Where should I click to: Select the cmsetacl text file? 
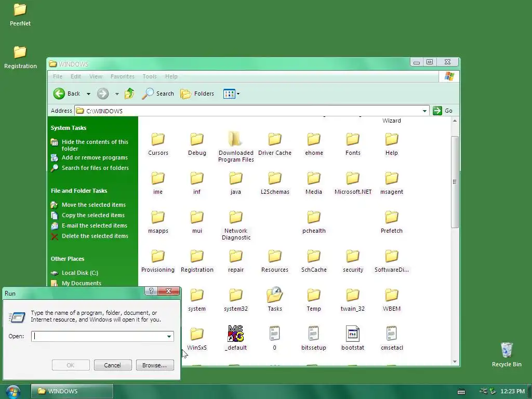[392, 338]
